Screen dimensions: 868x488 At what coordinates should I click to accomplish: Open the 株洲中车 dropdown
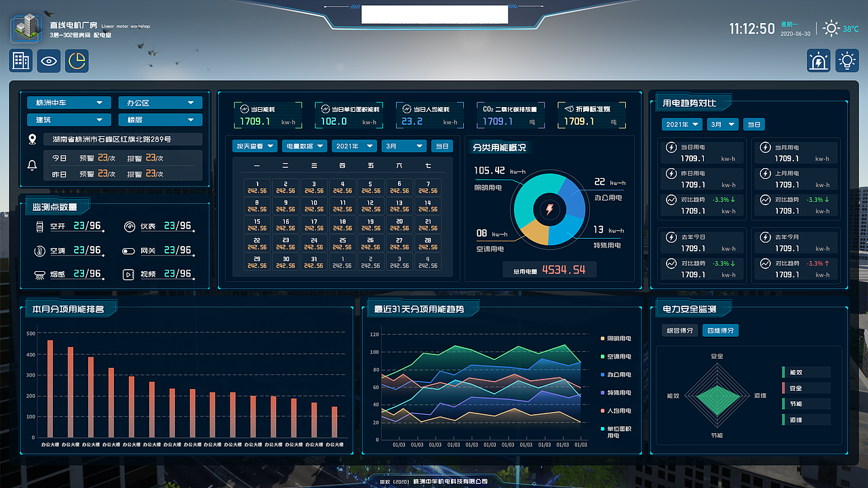pos(69,103)
